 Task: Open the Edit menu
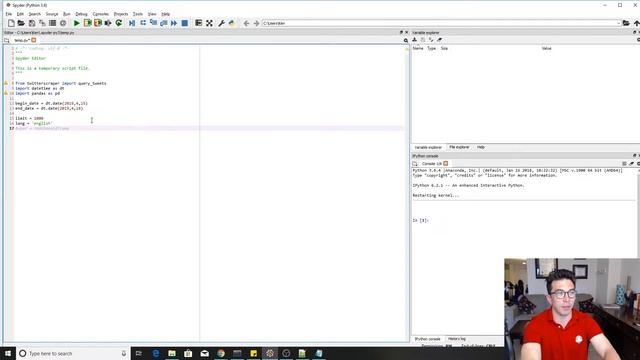click(x=20, y=14)
